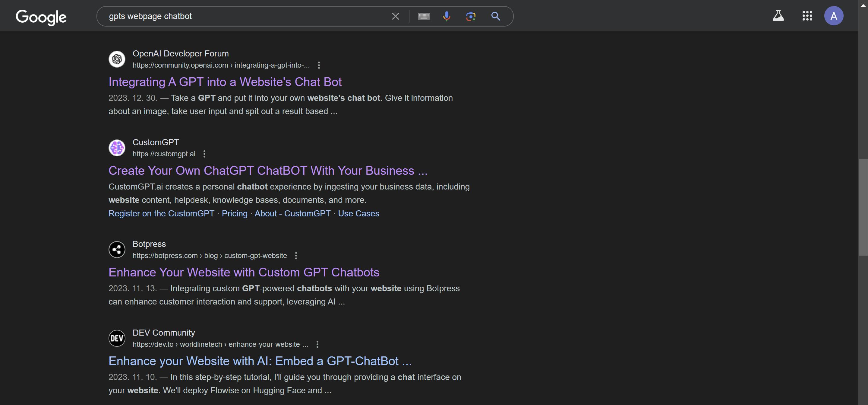Start voice search with microphone icon
Screen dimensions: 868x405
pos(447,16)
